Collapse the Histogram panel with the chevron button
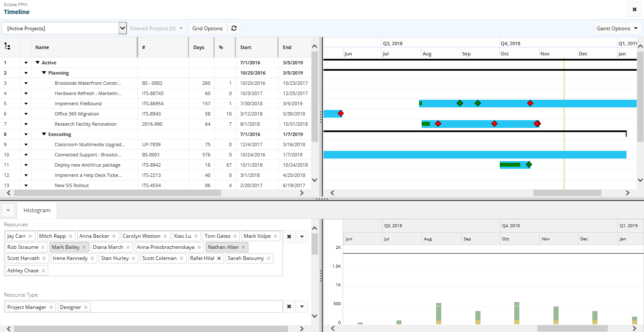644x332 pixels. click(9, 210)
